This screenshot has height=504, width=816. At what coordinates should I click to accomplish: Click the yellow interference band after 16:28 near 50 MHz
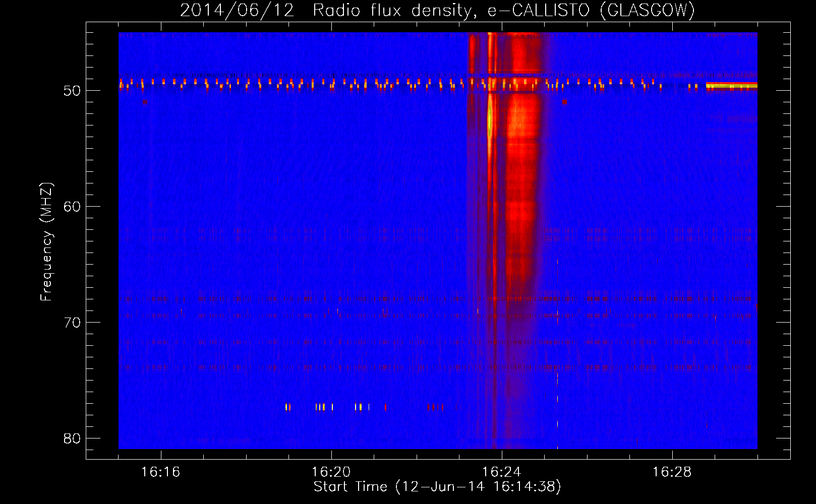pyautogui.click(x=731, y=86)
